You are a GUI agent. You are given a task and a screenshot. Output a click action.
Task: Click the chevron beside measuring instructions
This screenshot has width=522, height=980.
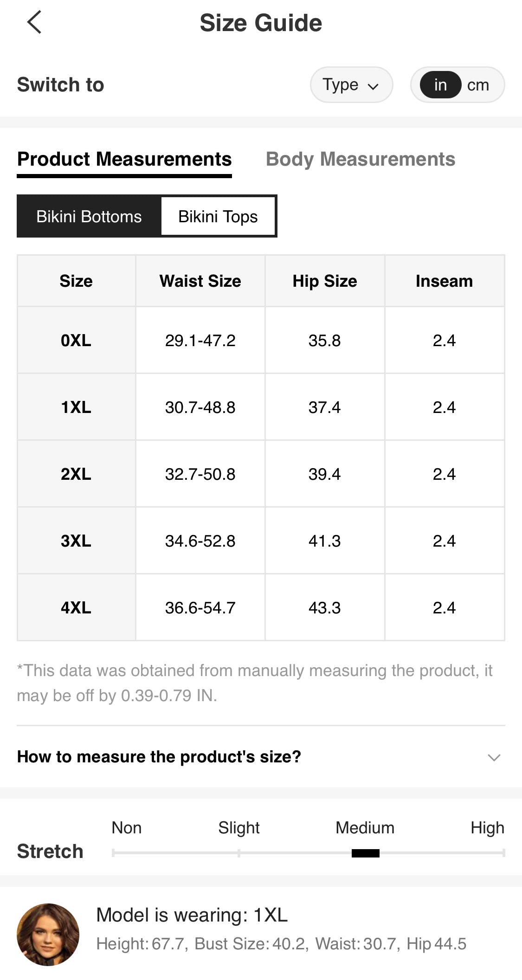[494, 757]
